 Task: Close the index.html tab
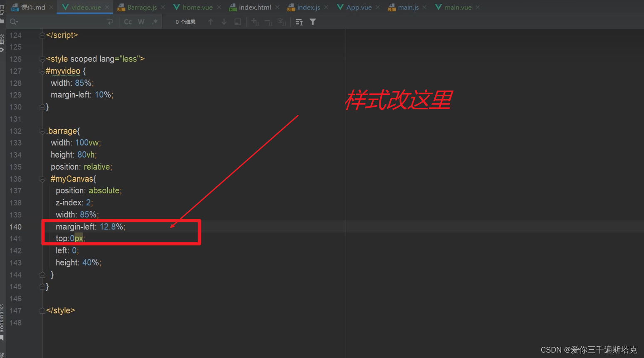click(x=277, y=7)
